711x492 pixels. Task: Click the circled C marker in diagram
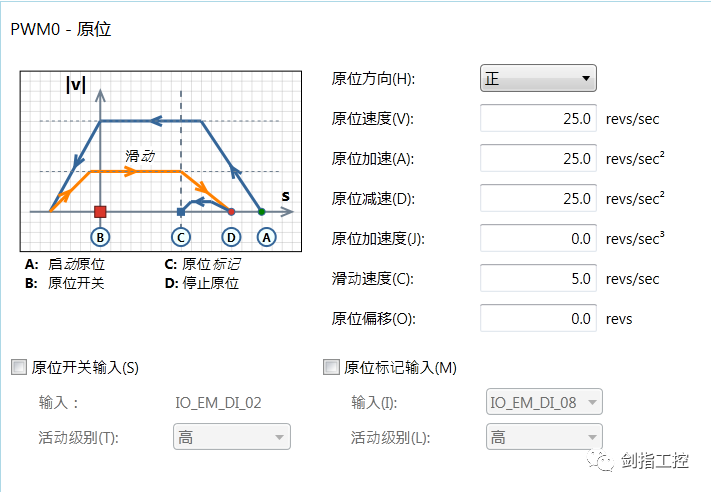point(180,237)
